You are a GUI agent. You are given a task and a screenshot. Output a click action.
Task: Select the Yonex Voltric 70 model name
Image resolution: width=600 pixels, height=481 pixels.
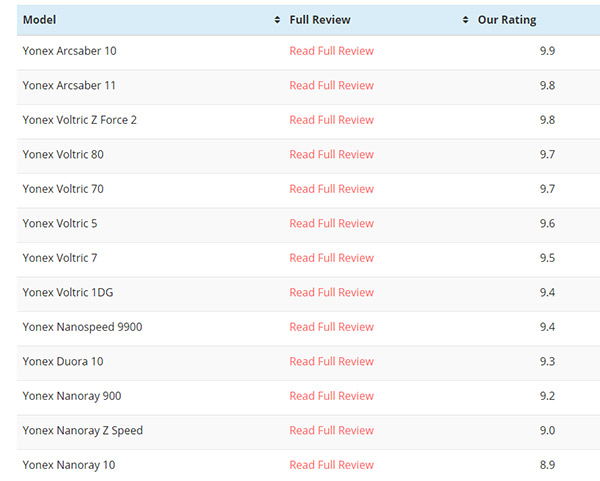point(63,189)
